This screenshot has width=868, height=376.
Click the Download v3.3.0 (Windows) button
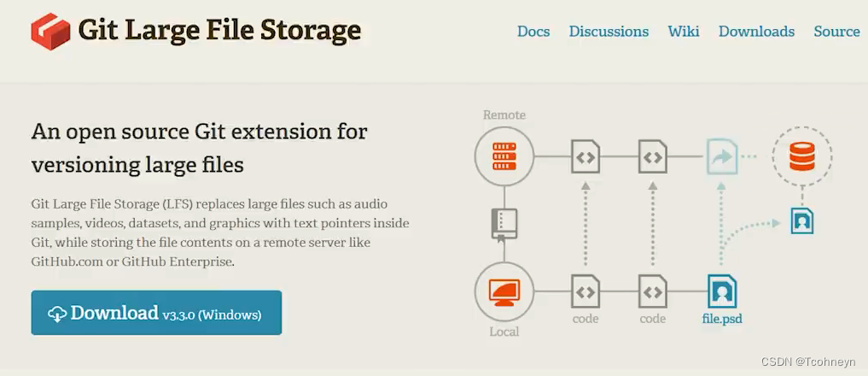click(156, 313)
